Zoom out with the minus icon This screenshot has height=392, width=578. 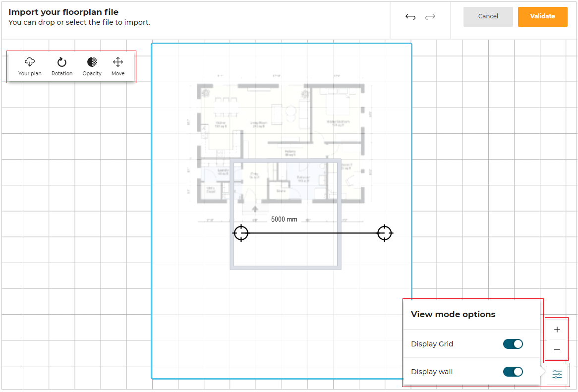pyautogui.click(x=557, y=350)
